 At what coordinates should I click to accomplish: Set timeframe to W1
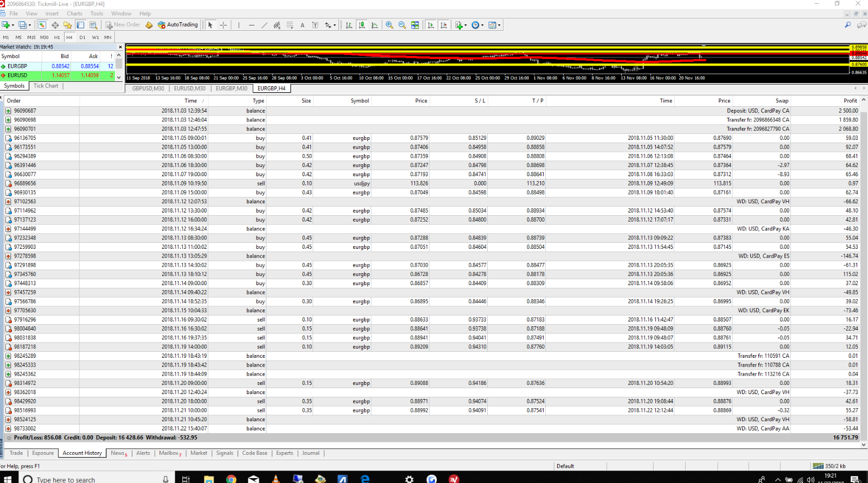(95, 37)
